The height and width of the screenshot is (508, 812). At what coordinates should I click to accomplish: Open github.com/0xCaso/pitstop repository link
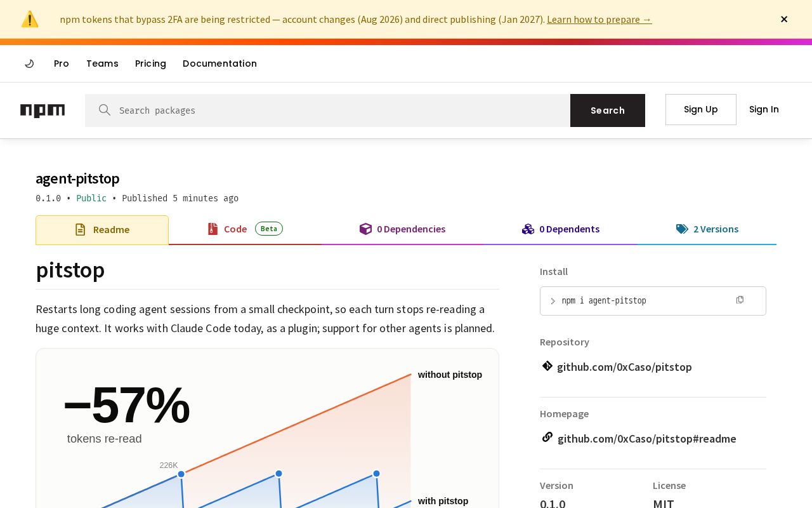point(624,366)
